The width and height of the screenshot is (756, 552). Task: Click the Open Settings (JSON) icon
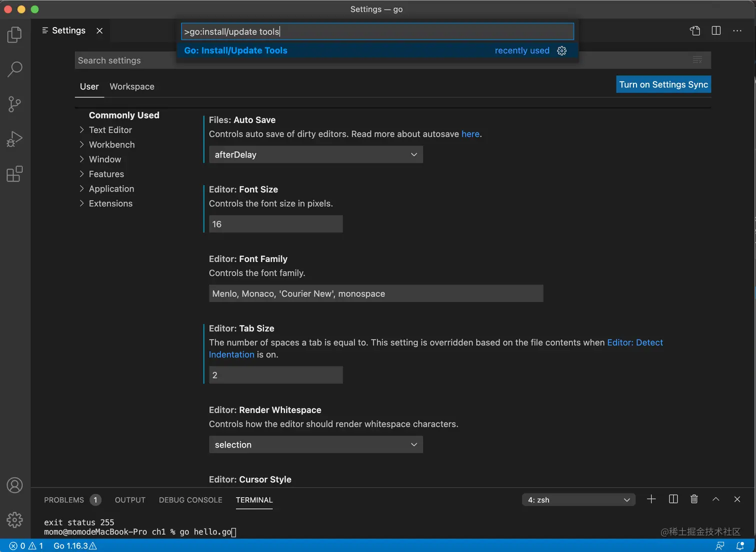coord(695,30)
